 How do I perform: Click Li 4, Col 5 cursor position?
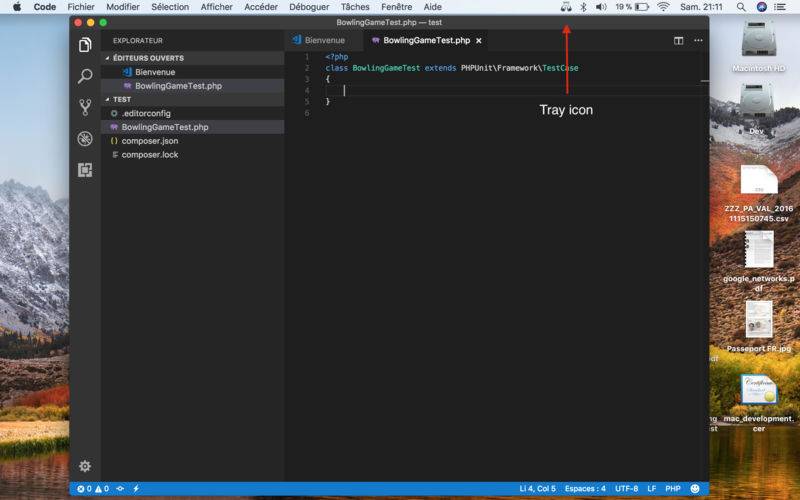537,489
